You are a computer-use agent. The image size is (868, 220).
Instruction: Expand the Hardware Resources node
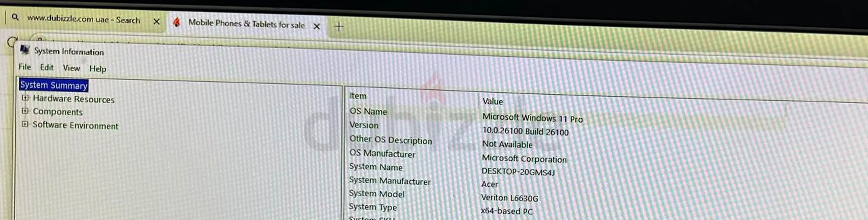coord(25,98)
